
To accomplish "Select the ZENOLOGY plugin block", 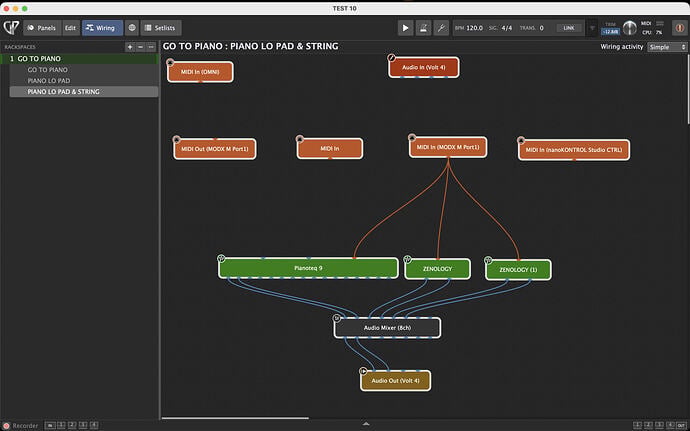I will click(437, 269).
